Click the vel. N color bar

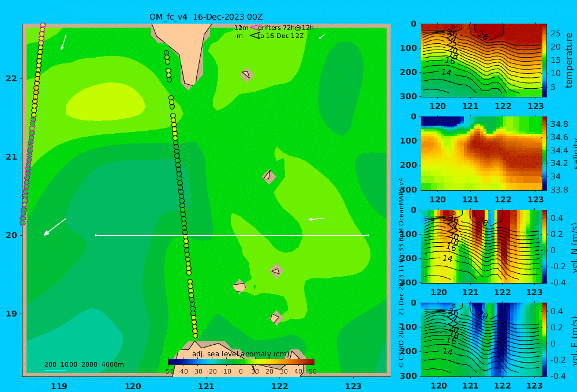click(545, 246)
